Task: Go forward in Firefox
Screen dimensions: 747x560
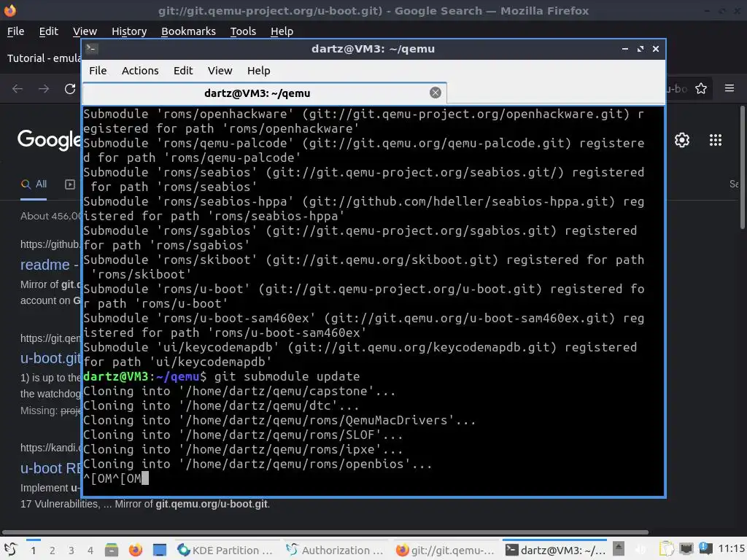Action: click(44, 88)
